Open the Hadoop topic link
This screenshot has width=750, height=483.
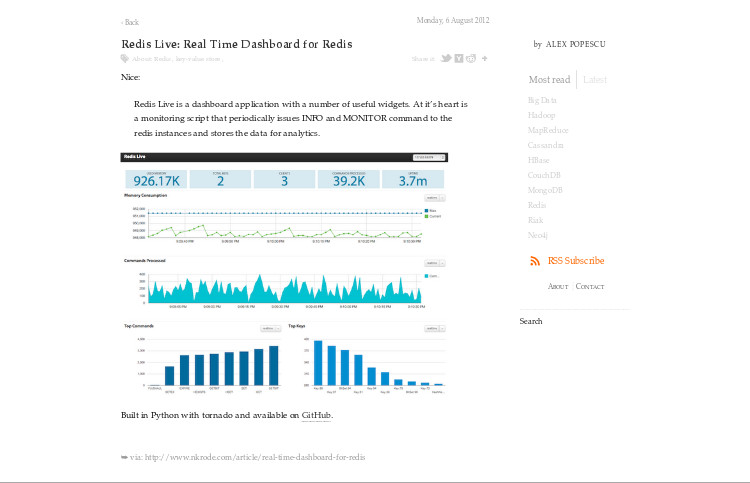click(x=541, y=115)
